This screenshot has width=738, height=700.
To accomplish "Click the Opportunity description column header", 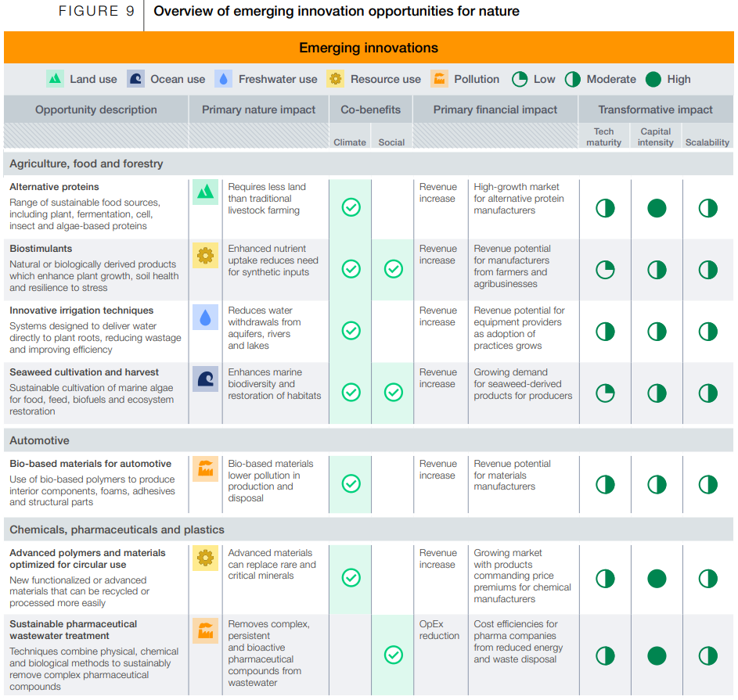I will [x=96, y=109].
